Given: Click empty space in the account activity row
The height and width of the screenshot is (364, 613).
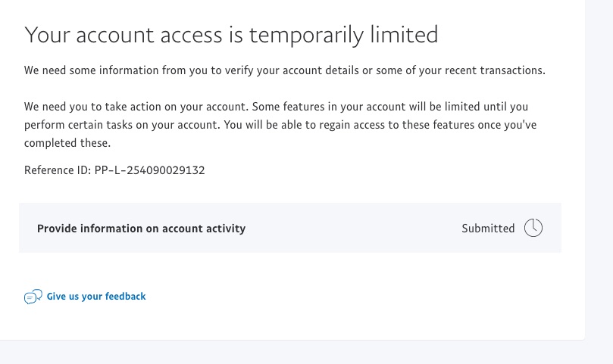Looking at the screenshot, I should 349,229.
